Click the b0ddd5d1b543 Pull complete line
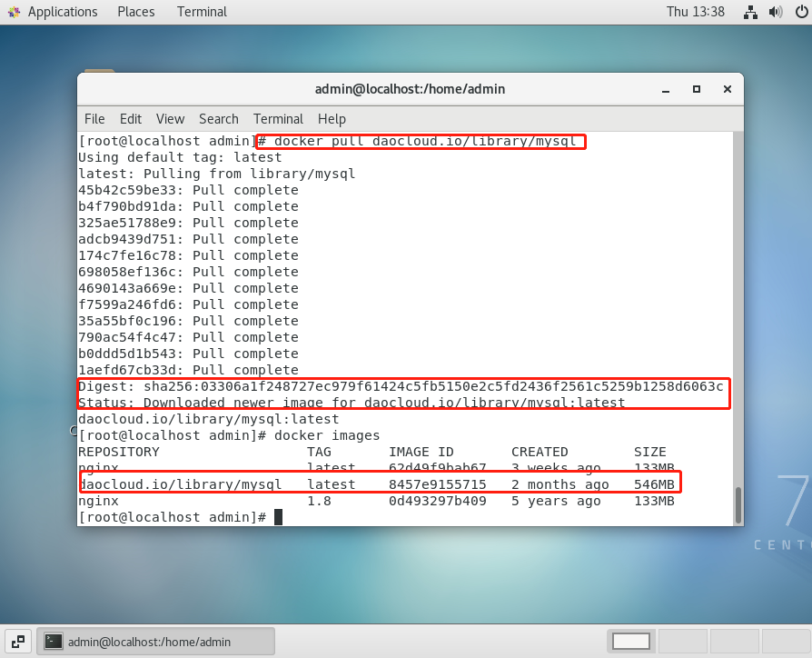The width and height of the screenshot is (812, 658). coord(189,354)
